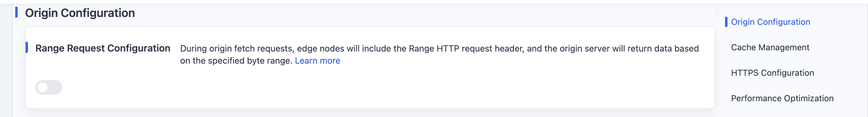Viewport: 868px width, 117px height.
Task: Click the blue bar beside Origin Configuration heading
Action: 16,12
